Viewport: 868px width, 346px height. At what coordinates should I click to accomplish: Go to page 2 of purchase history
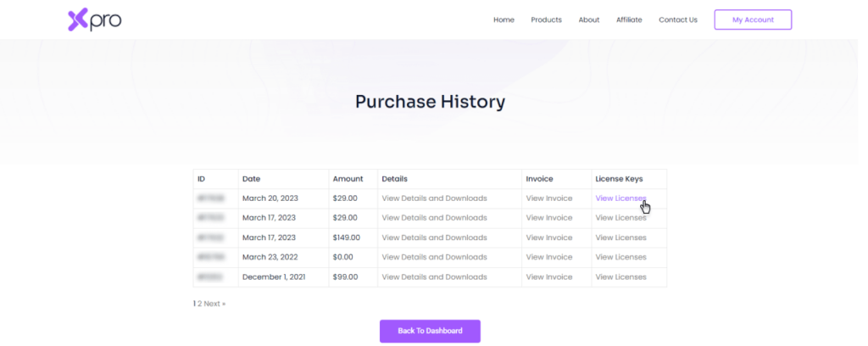(200, 304)
